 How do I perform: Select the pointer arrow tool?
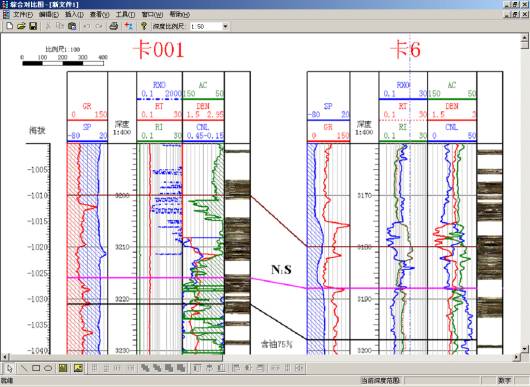tap(9, 368)
